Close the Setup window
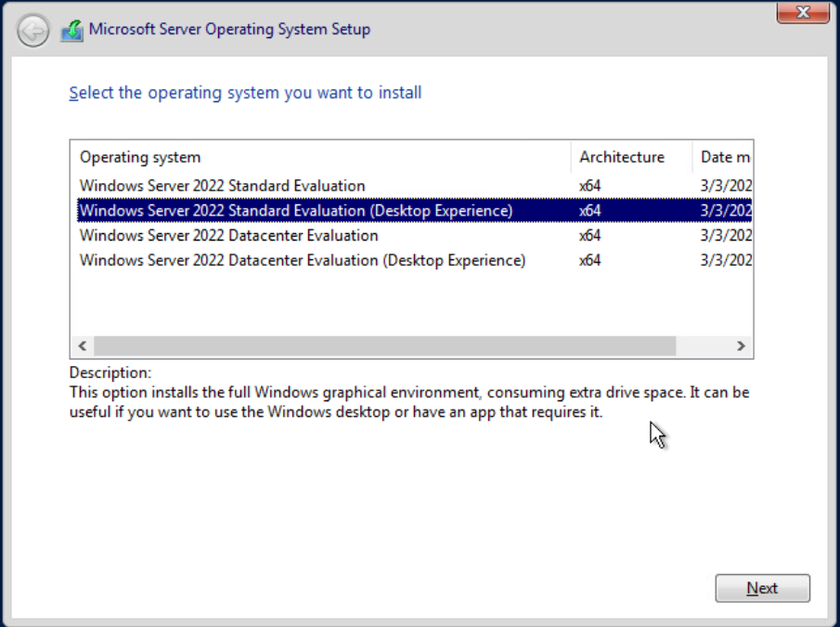 803,12
